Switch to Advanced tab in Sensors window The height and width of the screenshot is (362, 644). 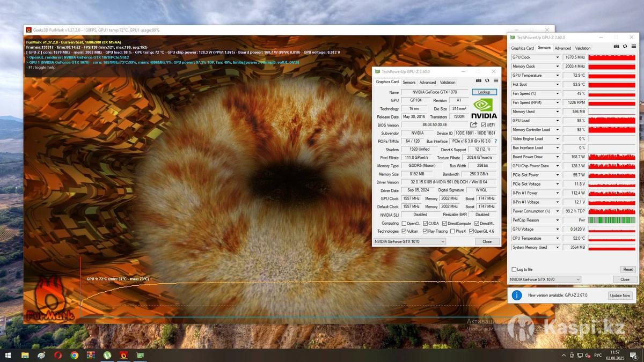pyautogui.click(x=563, y=48)
